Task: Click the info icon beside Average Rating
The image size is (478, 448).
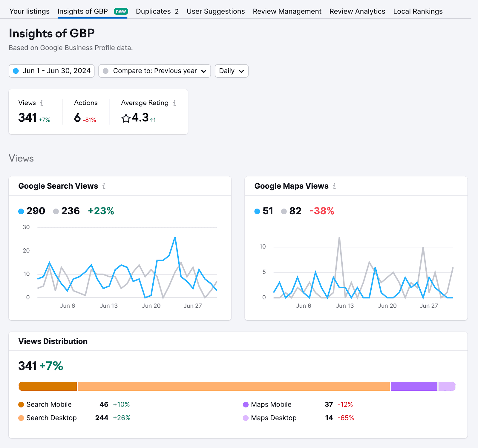Action: pyautogui.click(x=174, y=103)
